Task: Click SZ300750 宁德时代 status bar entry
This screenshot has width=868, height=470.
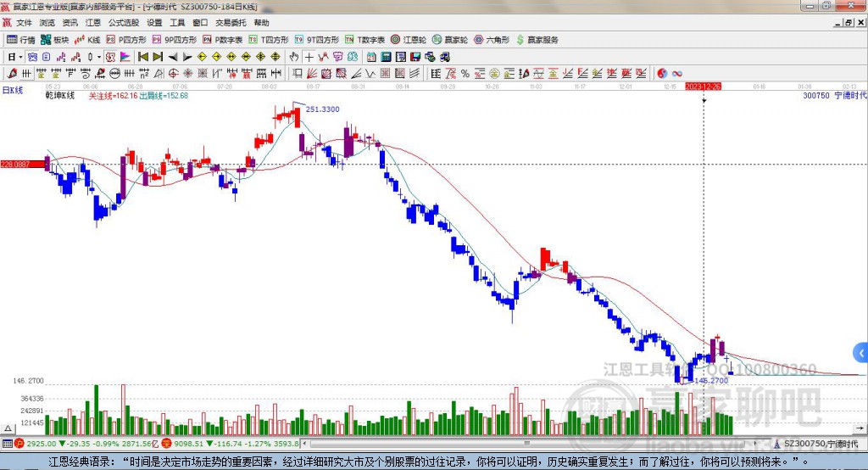Action: pyautogui.click(x=816, y=444)
